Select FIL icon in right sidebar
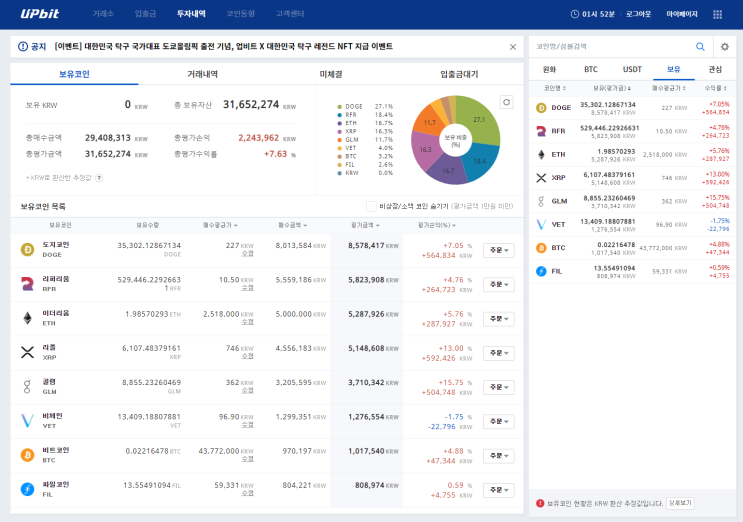This screenshot has height=522, width=743. (x=541, y=271)
